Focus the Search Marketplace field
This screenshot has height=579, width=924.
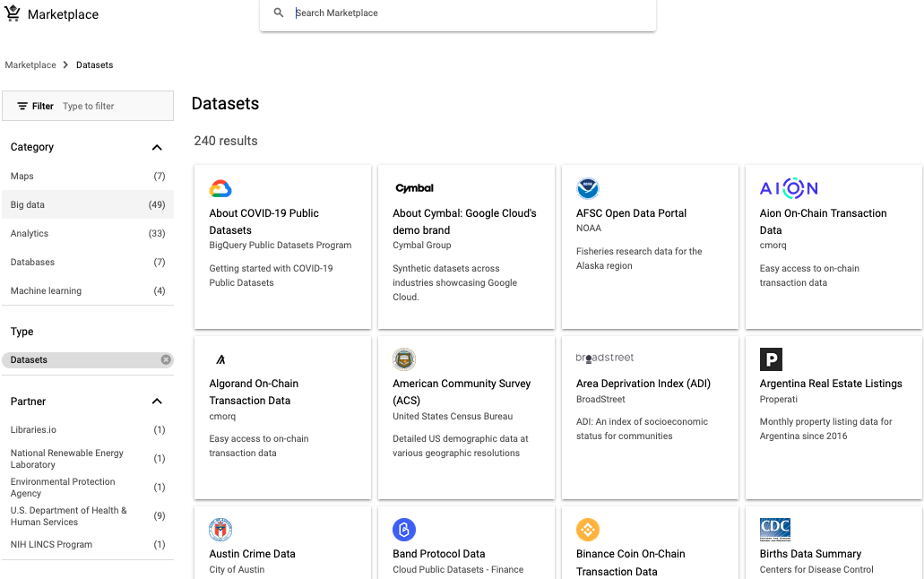(x=466, y=13)
